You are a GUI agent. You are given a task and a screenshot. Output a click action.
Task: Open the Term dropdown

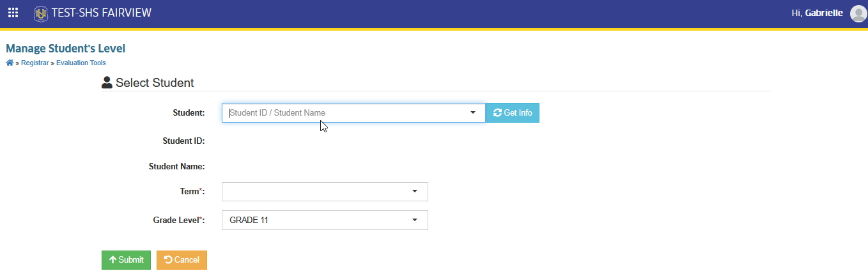click(325, 192)
